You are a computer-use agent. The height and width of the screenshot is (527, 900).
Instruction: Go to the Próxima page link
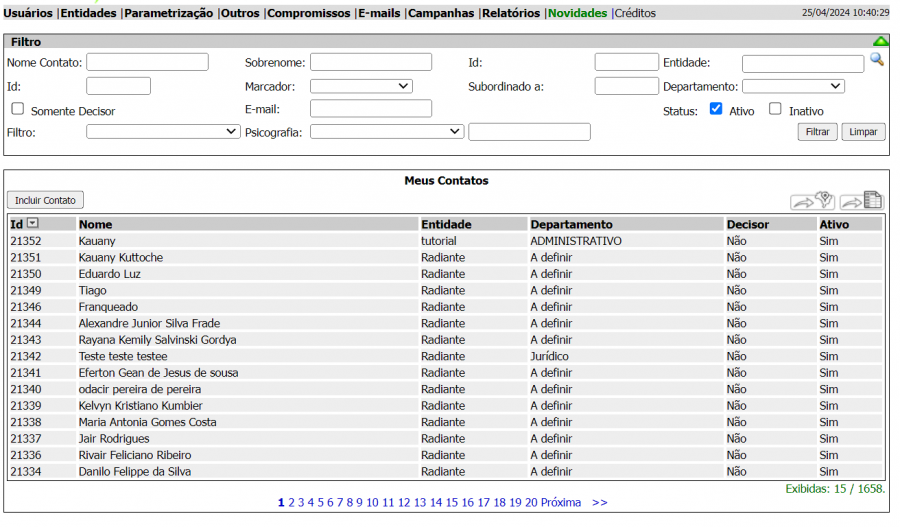560,502
